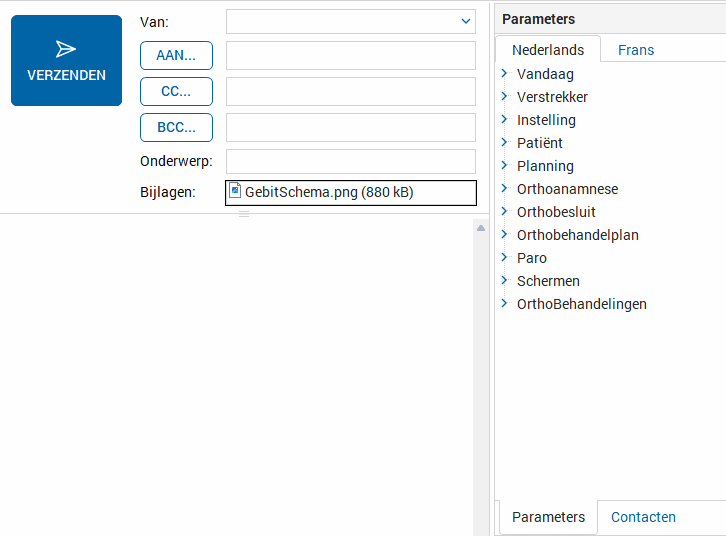Open the Van sender dropdown
This screenshot has width=726, height=536.
(466, 21)
